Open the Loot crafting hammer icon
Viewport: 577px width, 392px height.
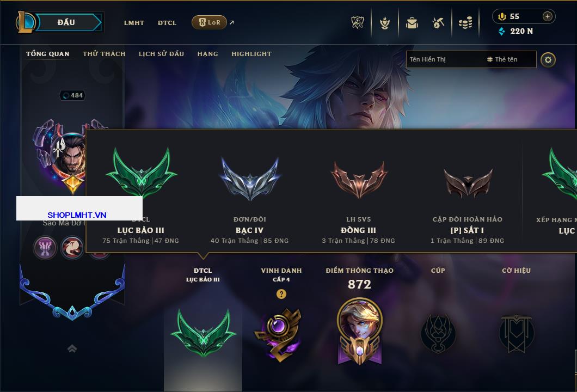438,23
